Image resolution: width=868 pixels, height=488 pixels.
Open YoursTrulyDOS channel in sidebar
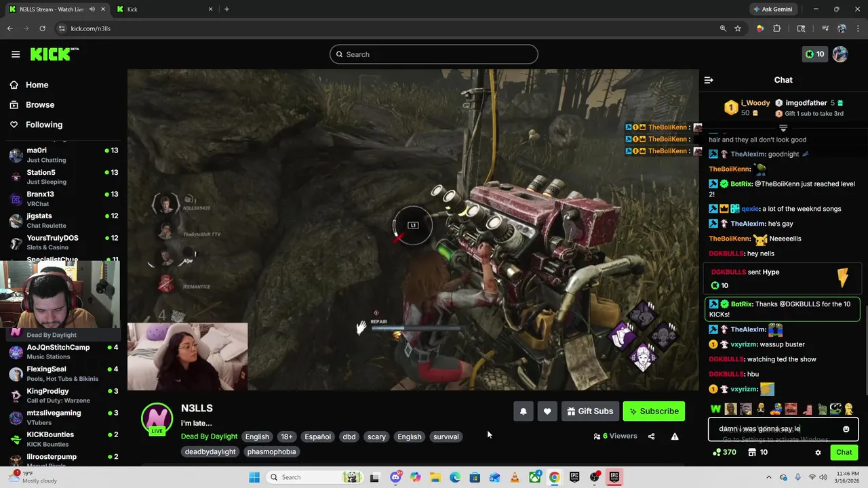pyautogui.click(x=63, y=241)
